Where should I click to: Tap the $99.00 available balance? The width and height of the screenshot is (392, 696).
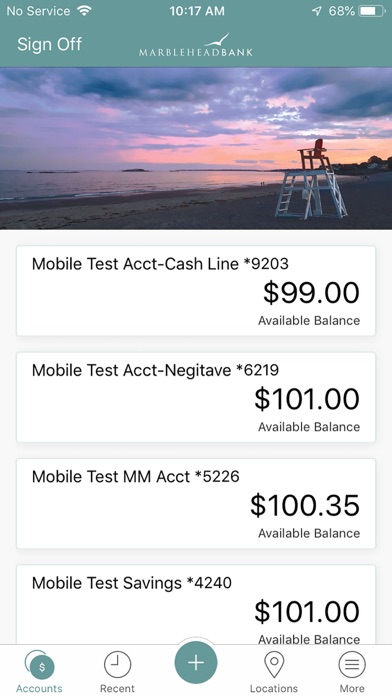coord(311,293)
